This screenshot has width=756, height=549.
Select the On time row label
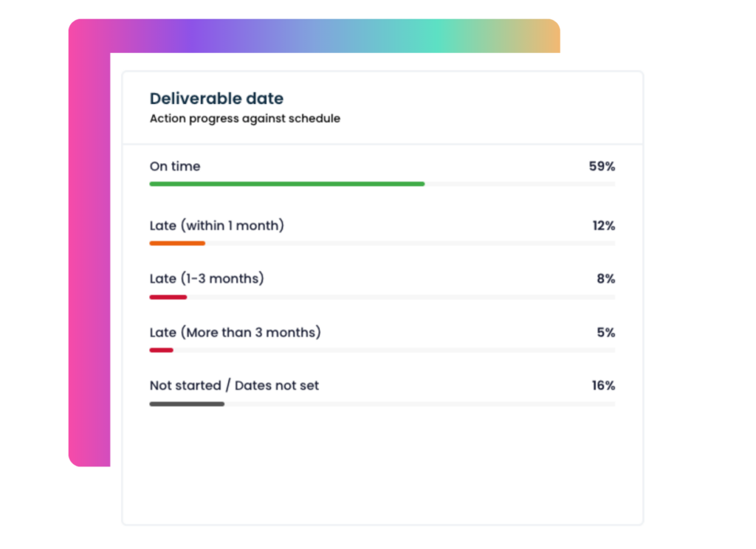click(x=175, y=167)
